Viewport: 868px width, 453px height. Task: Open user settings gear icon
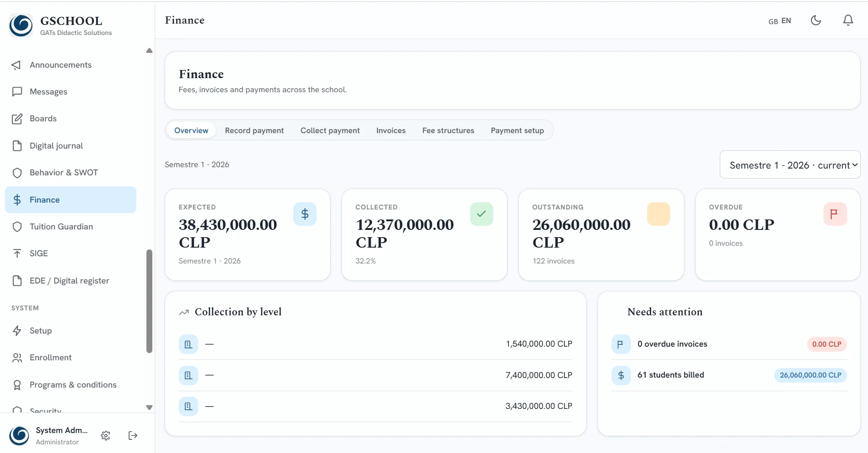tap(105, 436)
